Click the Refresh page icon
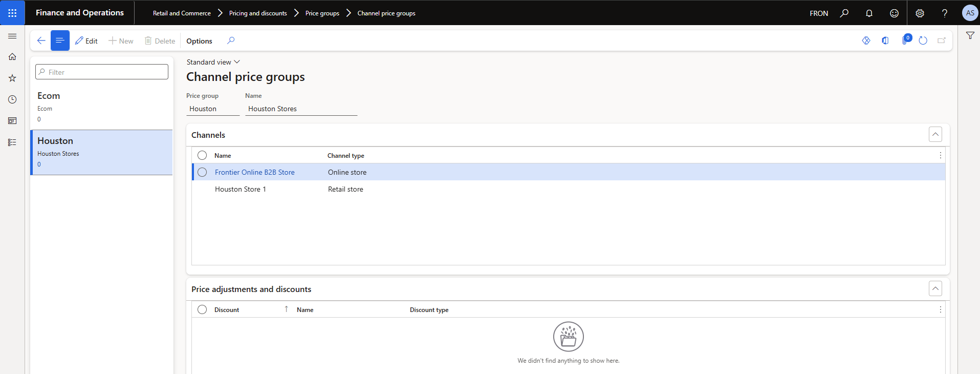The width and height of the screenshot is (980, 374). click(923, 41)
